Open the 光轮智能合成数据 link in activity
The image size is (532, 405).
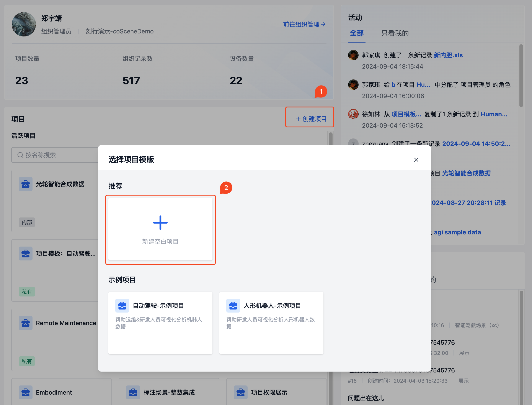(466, 173)
